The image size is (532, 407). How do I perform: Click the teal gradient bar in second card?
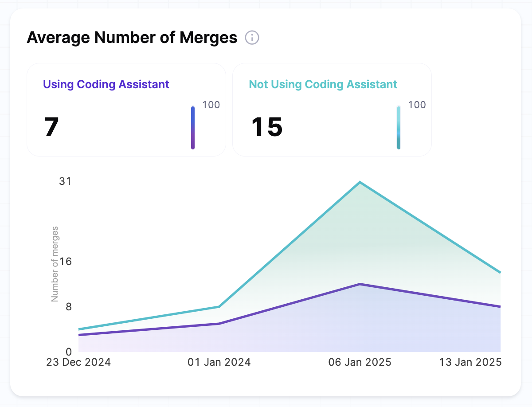399,128
